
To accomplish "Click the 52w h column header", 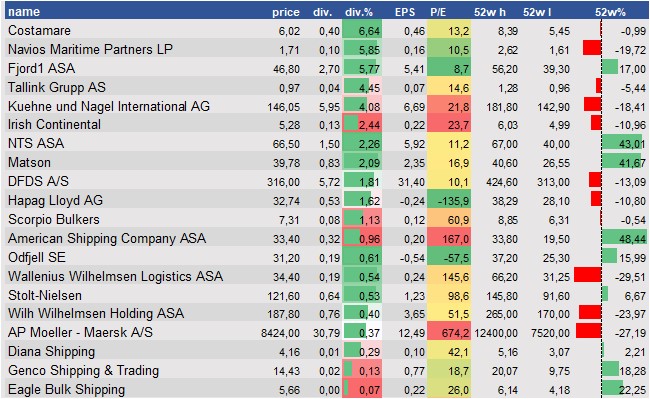I will (490, 12).
